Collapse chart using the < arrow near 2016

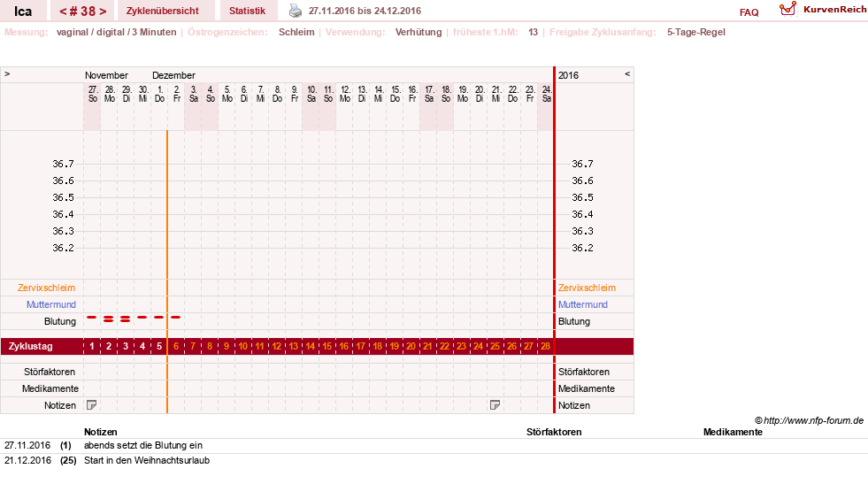(627, 73)
